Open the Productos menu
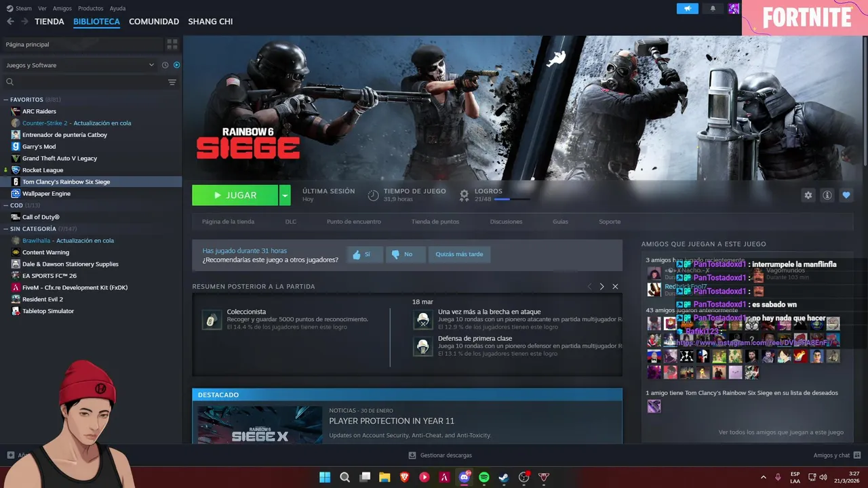868x488 pixels. click(x=91, y=8)
